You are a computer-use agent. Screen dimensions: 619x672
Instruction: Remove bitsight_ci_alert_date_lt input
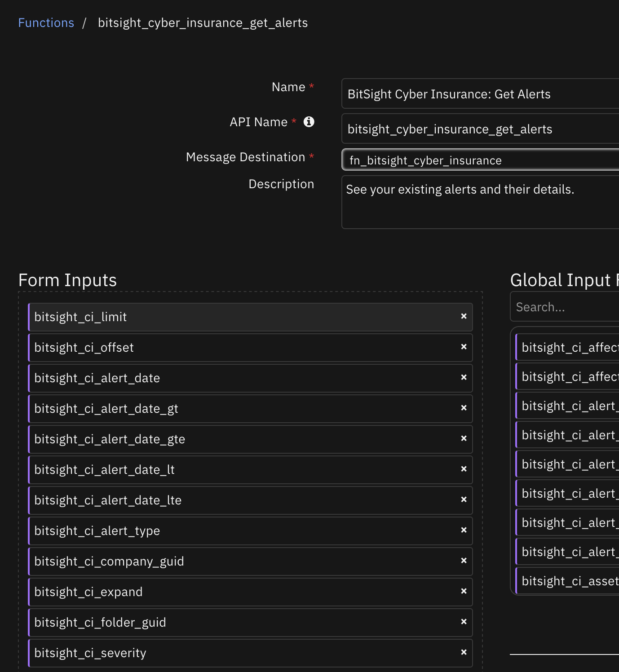coord(464,469)
